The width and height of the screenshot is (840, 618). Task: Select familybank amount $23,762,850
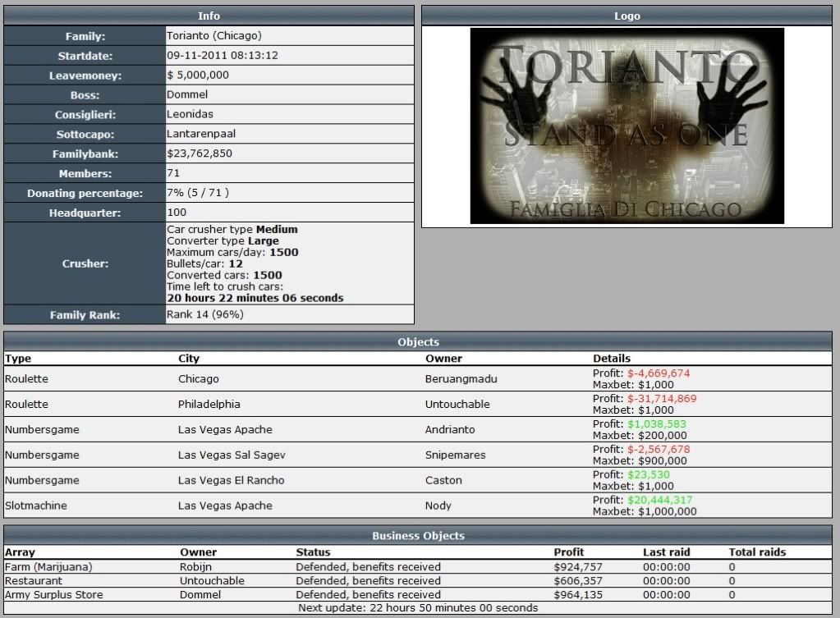point(200,153)
